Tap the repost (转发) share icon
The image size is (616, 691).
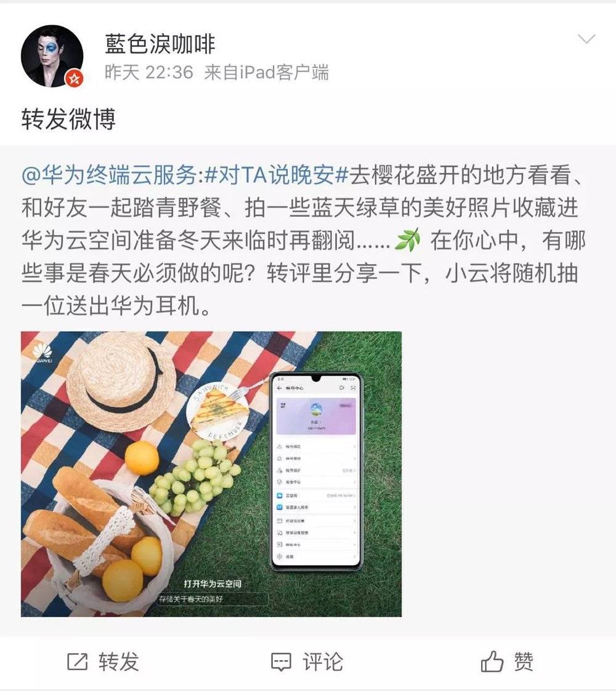pos(77,662)
